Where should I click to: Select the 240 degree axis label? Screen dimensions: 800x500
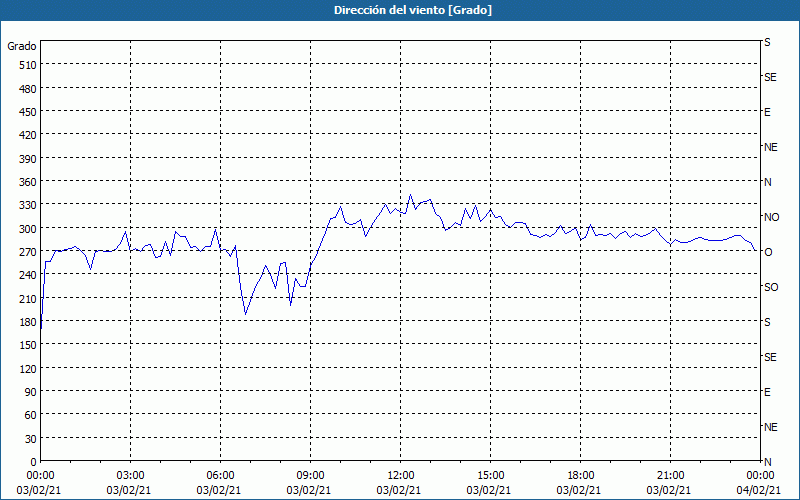(x=28, y=276)
